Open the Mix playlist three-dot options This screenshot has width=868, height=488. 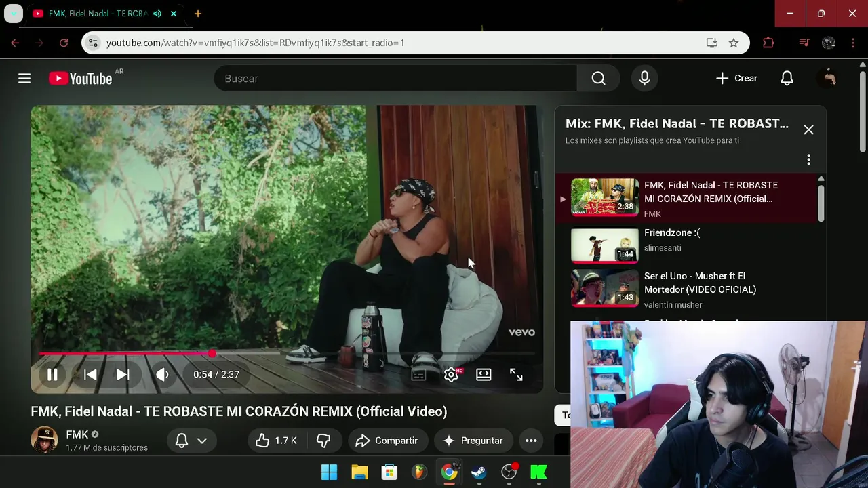pos(808,159)
